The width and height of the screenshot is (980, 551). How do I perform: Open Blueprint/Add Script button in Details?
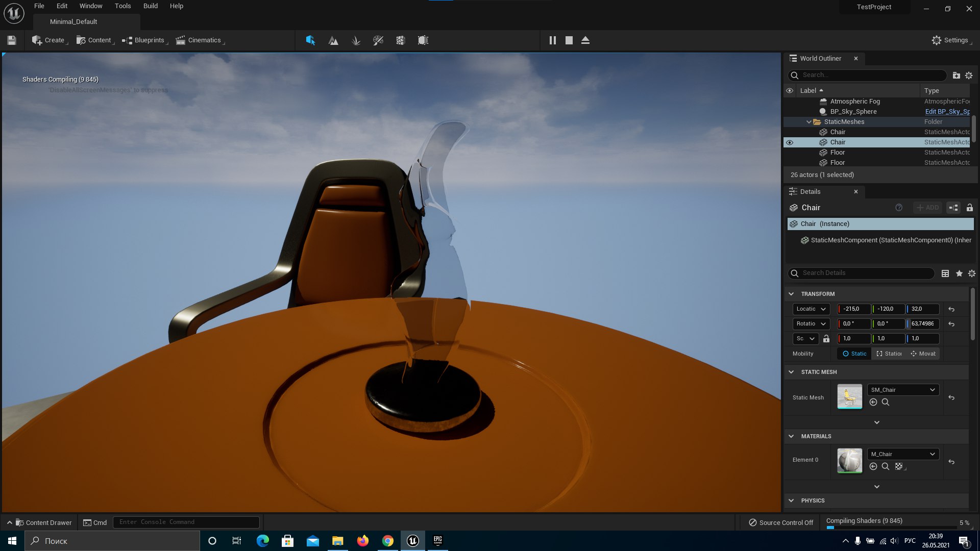(953, 208)
